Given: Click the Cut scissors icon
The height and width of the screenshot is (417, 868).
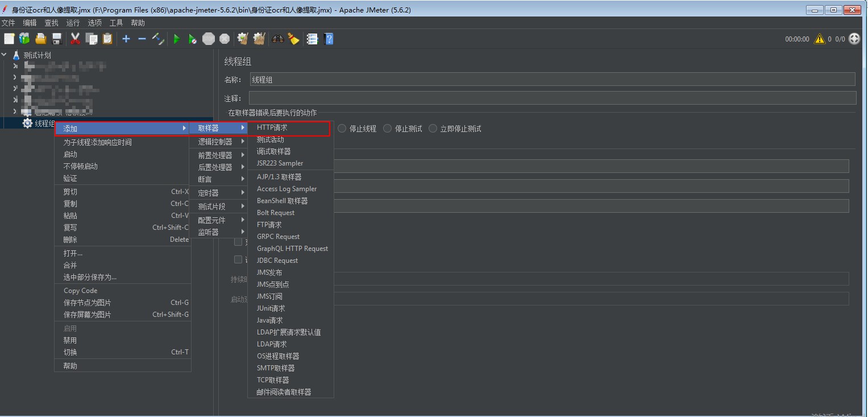Looking at the screenshot, I should [x=75, y=39].
